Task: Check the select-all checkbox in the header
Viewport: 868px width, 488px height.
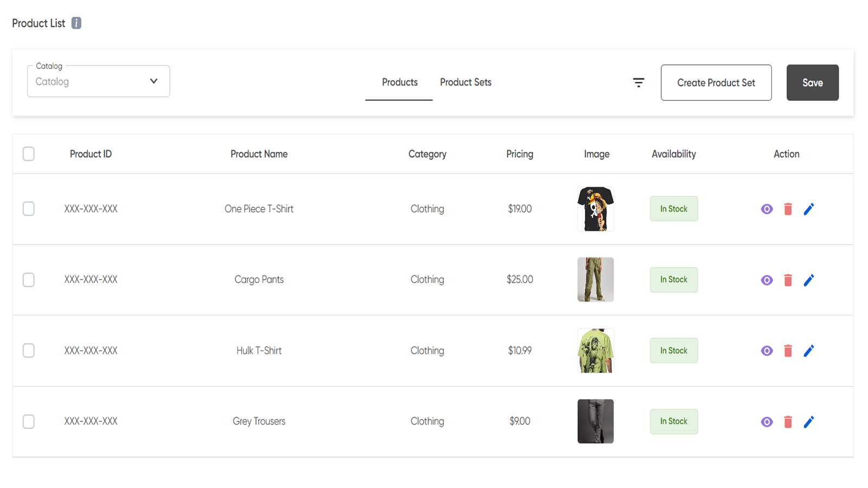Action: pyautogui.click(x=29, y=154)
